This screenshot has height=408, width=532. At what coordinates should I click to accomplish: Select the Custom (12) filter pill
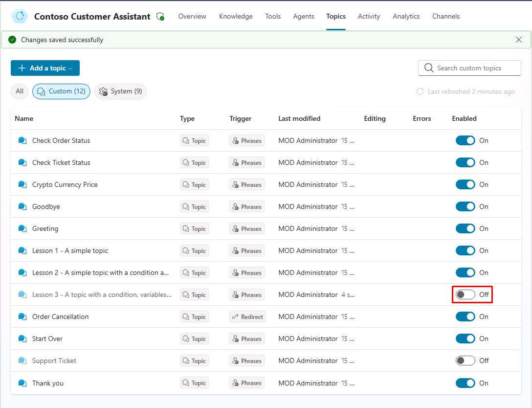tap(62, 91)
